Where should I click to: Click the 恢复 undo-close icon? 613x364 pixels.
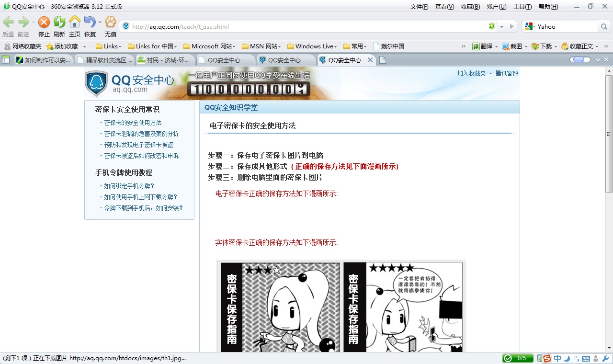pos(90,22)
